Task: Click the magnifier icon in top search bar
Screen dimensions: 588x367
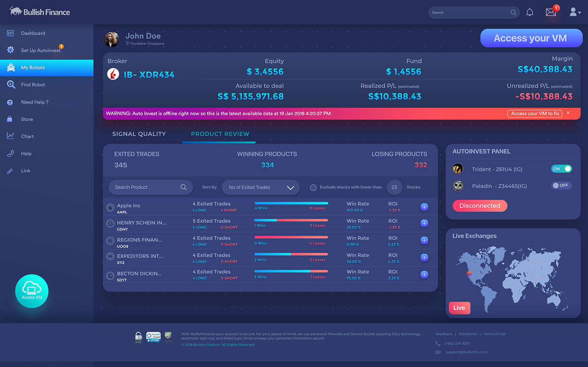Action: [513, 13]
